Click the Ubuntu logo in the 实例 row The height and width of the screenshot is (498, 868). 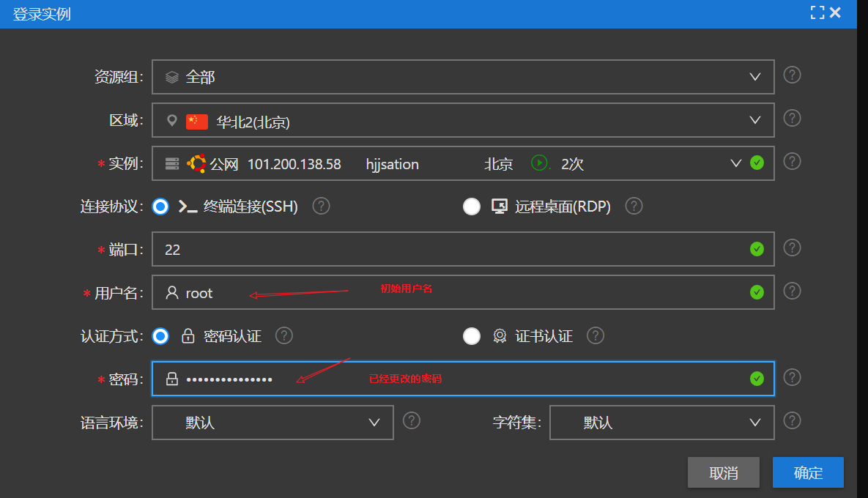coord(196,163)
